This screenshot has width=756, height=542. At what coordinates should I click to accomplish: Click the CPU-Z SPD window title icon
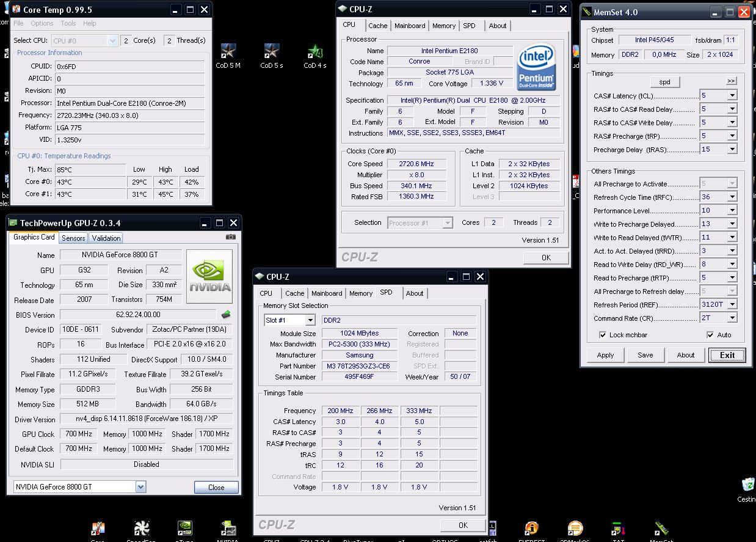[x=260, y=277]
